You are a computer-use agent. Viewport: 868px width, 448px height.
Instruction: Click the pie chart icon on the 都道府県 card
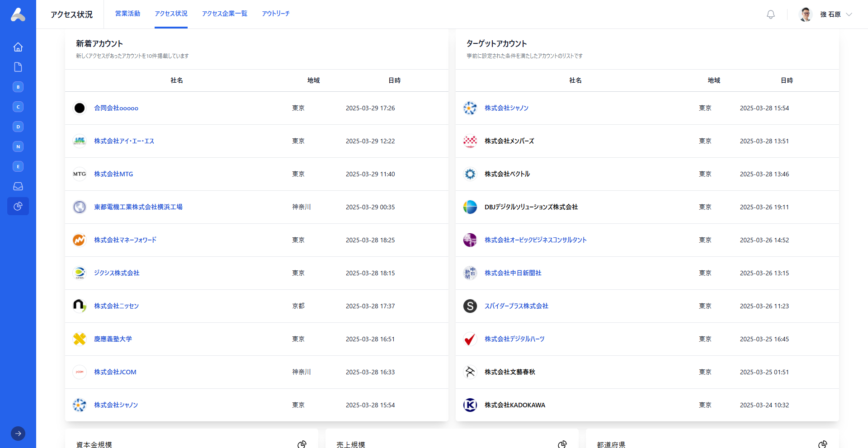coord(824,444)
